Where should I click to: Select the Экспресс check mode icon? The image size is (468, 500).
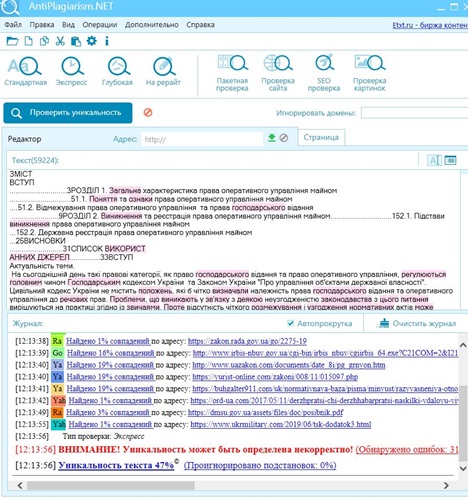click(71, 71)
